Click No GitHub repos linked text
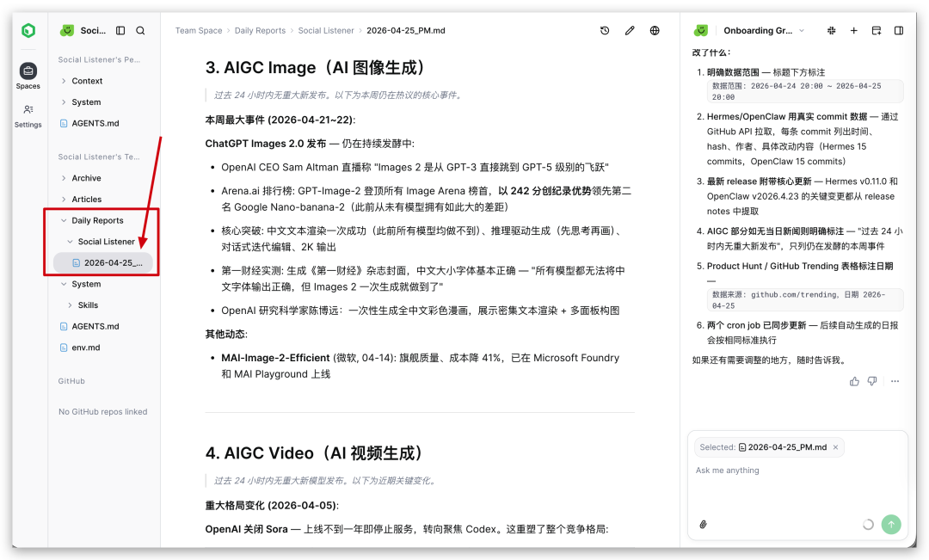This screenshot has height=560, width=929. pyautogui.click(x=102, y=412)
